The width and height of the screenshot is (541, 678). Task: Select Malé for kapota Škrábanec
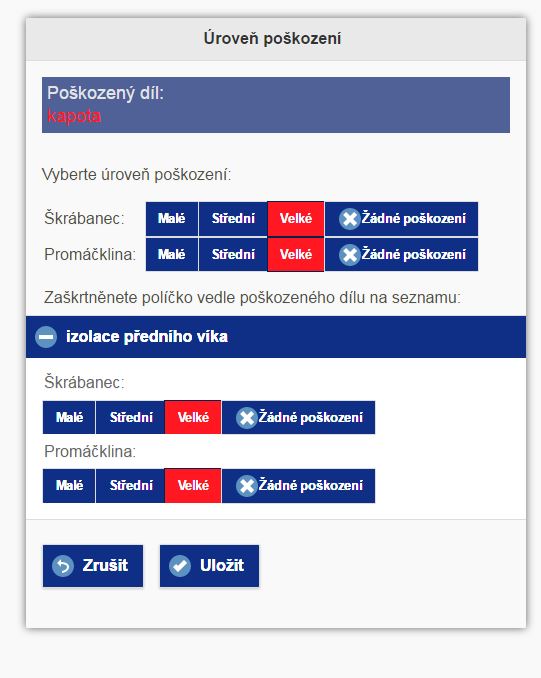(x=172, y=219)
